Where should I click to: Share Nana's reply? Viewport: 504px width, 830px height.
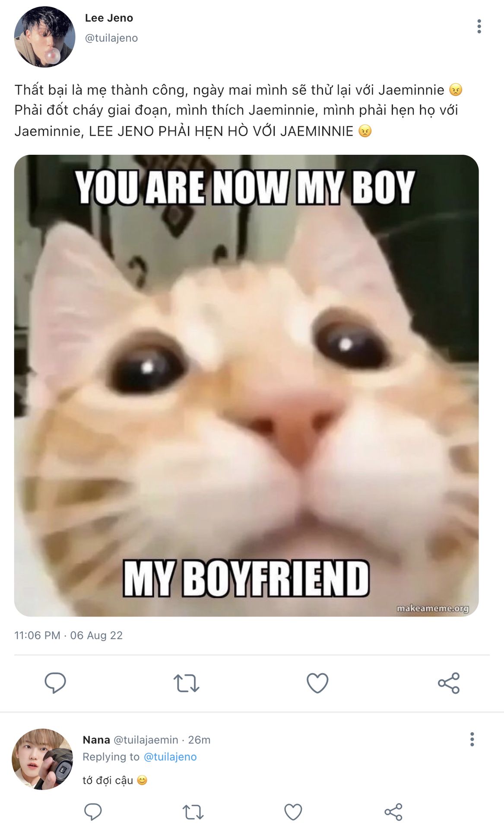[393, 812]
